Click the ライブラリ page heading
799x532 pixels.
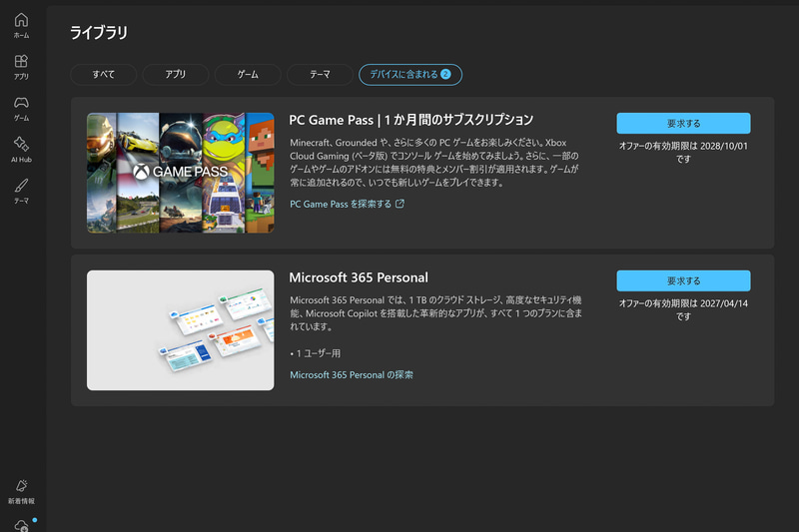click(98, 33)
